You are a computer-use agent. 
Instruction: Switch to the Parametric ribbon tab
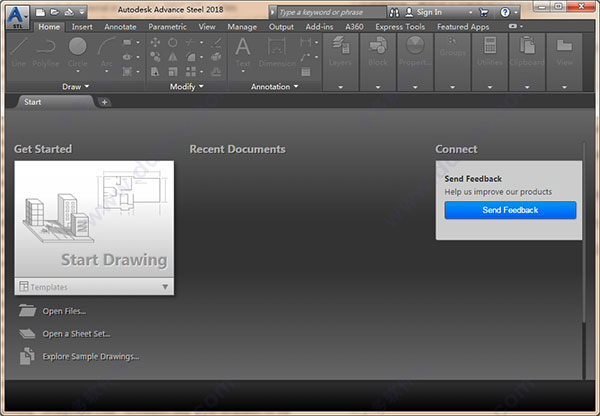pyautogui.click(x=167, y=27)
